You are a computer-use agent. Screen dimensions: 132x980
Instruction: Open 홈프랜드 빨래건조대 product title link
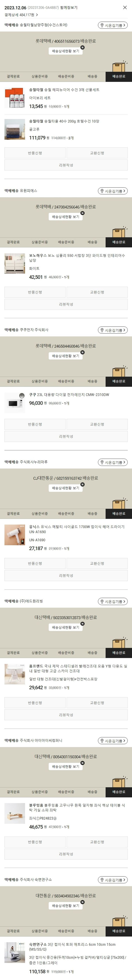point(78,668)
